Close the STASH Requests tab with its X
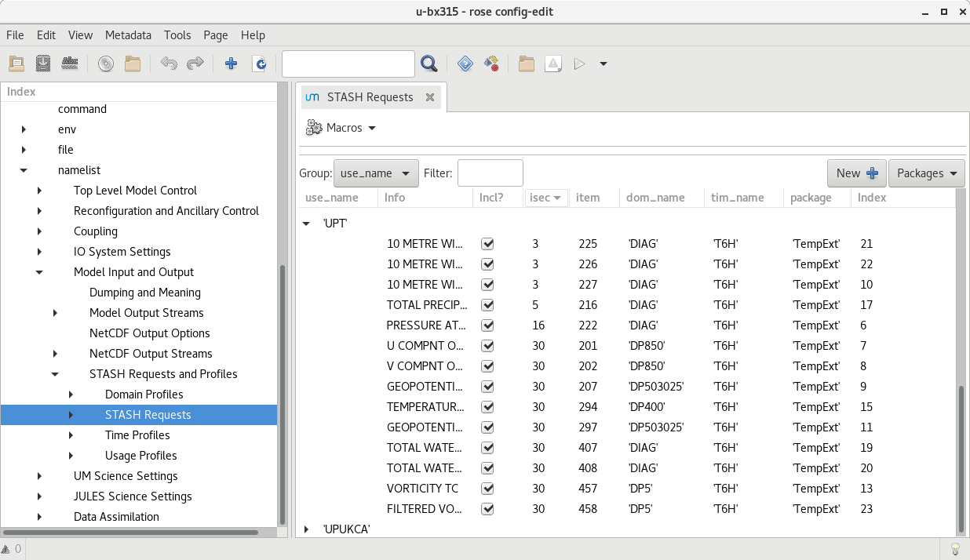970x560 pixels. (430, 97)
